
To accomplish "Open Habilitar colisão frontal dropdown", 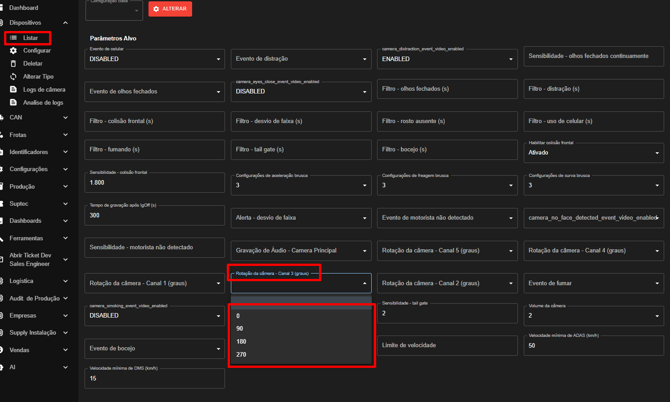I will (x=593, y=153).
